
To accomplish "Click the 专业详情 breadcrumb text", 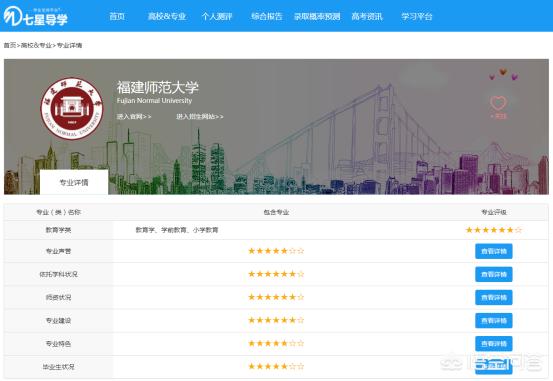I will tap(69, 45).
